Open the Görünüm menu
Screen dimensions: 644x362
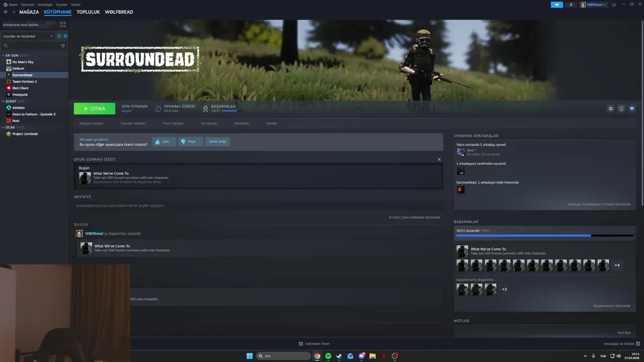pos(28,5)
